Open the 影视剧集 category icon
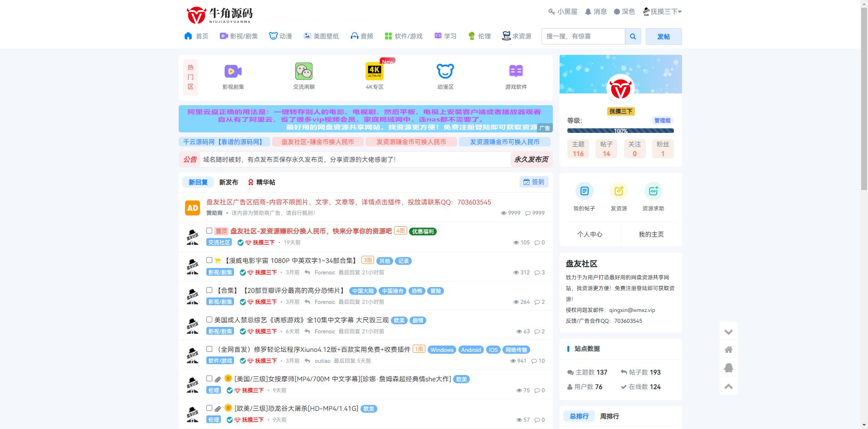The image size is (868, 429). [233, 71]
